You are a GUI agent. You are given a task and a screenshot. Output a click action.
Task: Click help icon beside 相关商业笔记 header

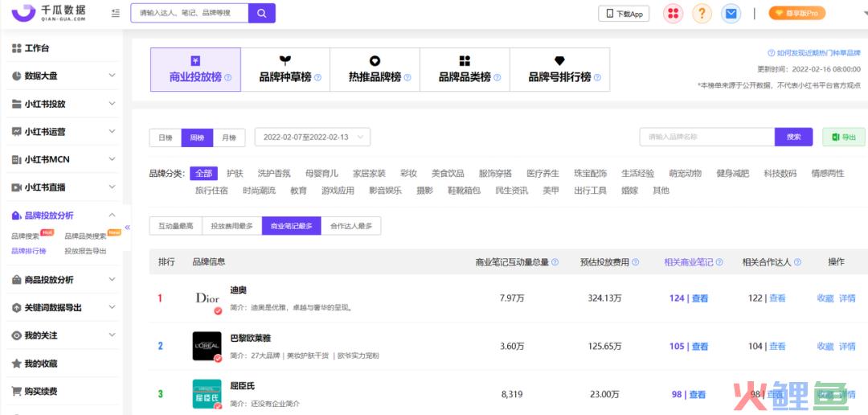click(719, 262)
